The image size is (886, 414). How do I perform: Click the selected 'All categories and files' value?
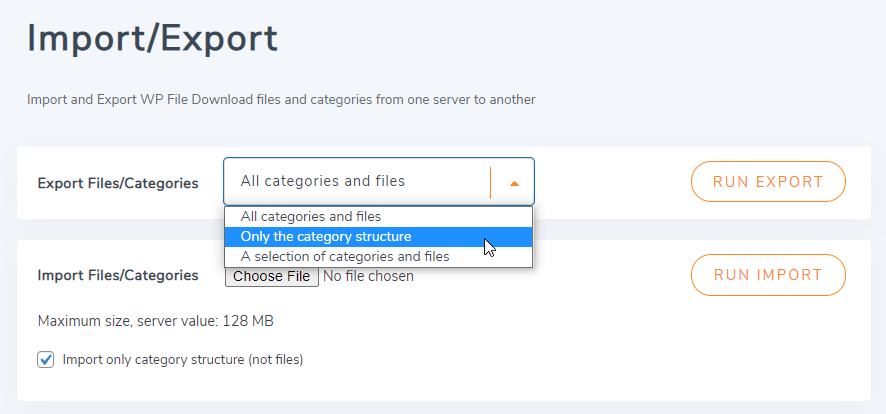pos(322,182)
